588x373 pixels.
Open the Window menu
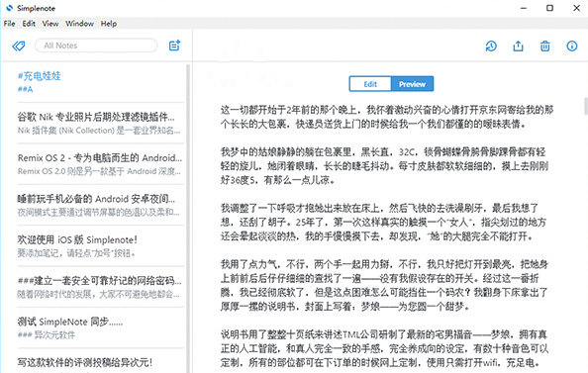point(79,23)
